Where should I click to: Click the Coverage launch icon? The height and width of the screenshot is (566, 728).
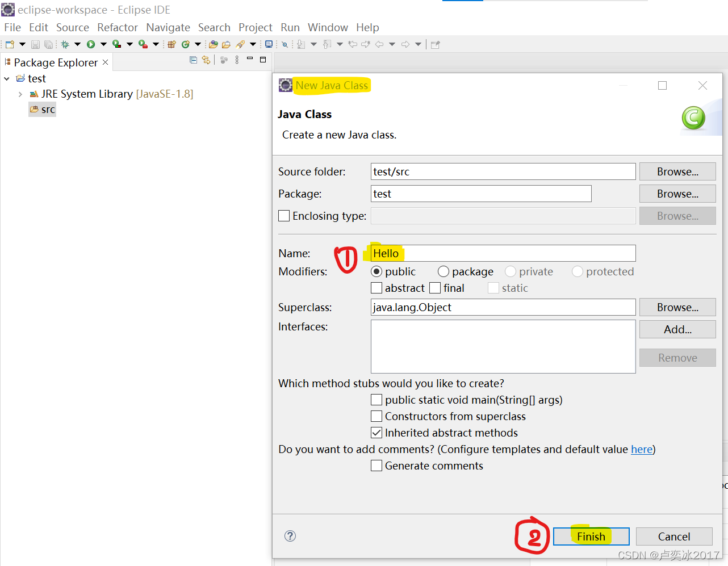click(116, 44)
